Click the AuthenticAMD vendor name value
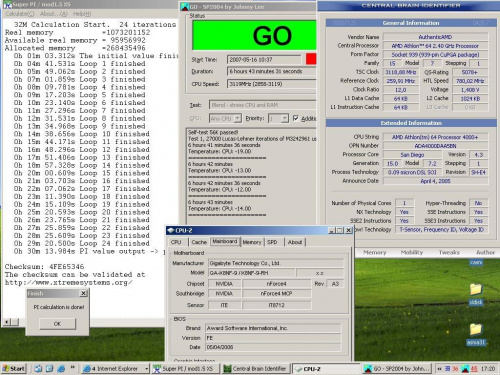 point(435,37)
